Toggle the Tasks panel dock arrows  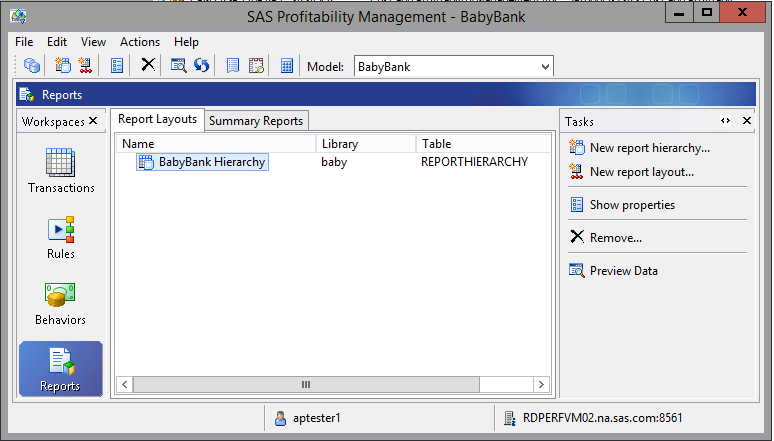tap(726, 121)
